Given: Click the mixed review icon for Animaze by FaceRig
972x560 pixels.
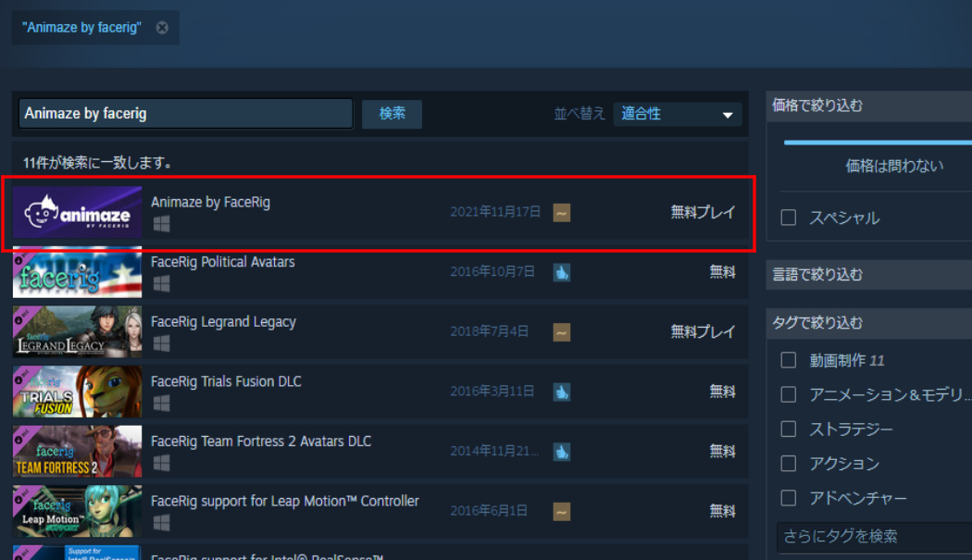Looking at the screenshot, I should (562, 213).
